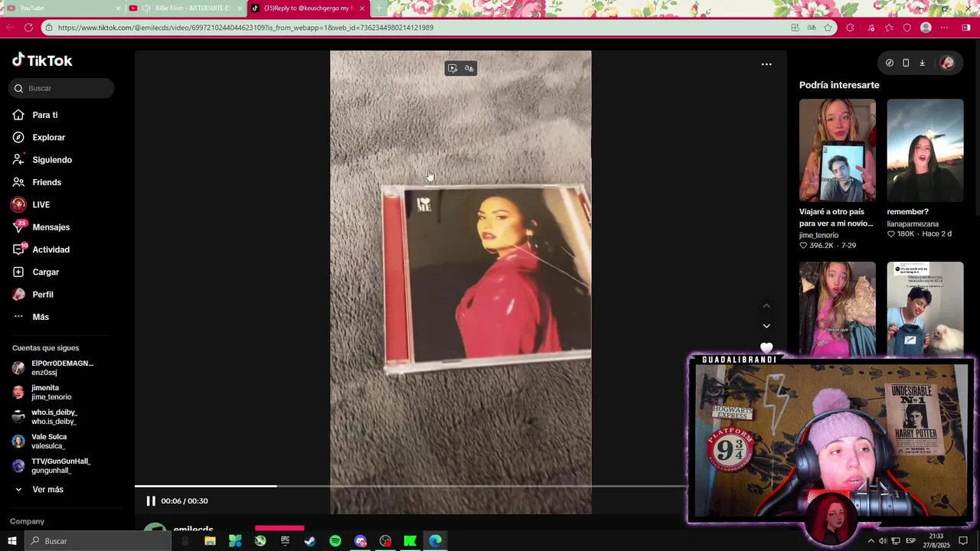Viewport: 980px width, 551px height.
Task: Open the Windows notification center
Action: pos(964,541)
